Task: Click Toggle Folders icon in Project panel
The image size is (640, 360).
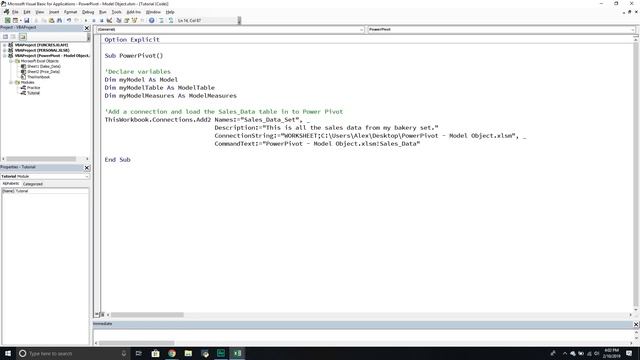Action: pyautogui.click(x=22, y=37)
